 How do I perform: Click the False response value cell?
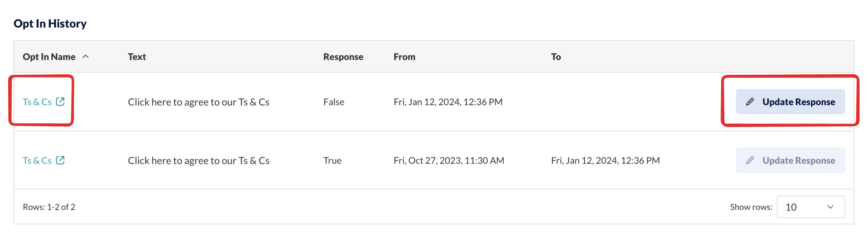click(x=334, y=102)
